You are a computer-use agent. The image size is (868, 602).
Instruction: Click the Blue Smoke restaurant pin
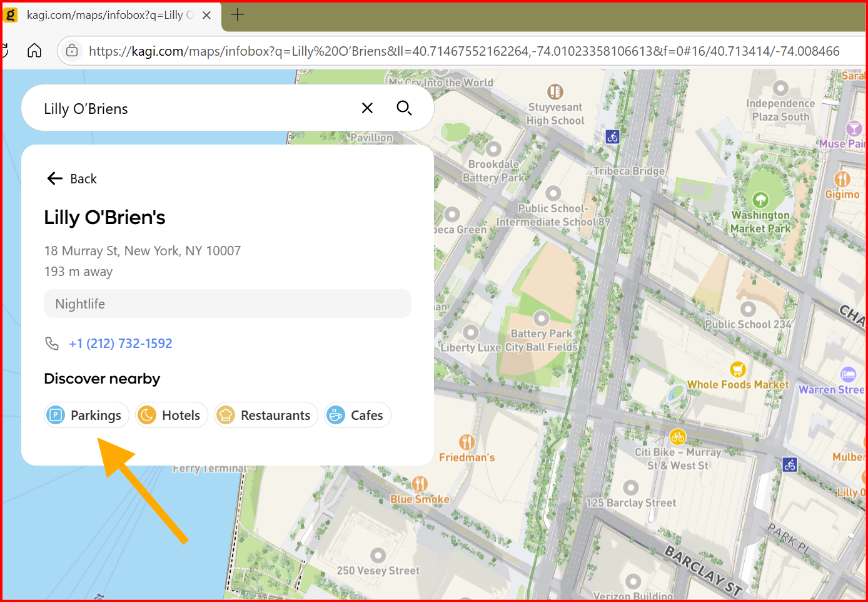tap(420, 484)
